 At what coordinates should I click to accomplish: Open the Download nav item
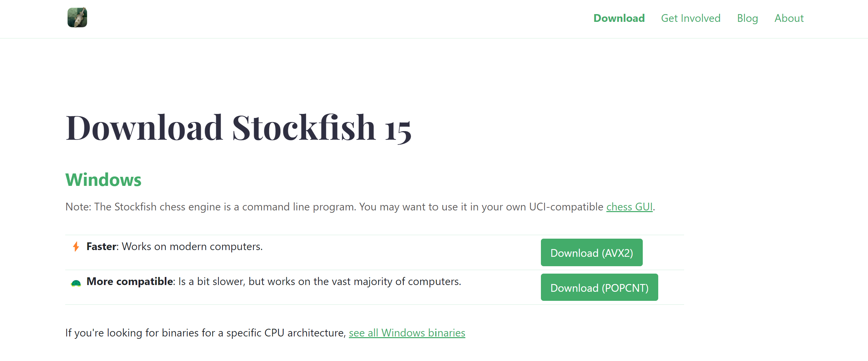(x=619, y=18)
